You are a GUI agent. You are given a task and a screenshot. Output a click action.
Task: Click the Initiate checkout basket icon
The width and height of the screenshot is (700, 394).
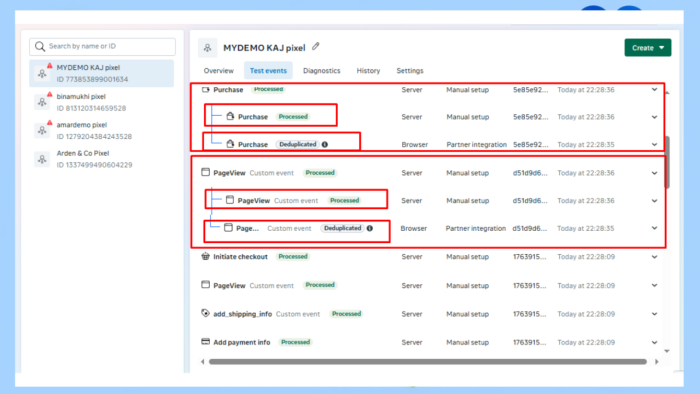pyautogui.click(x=205, y=256)
